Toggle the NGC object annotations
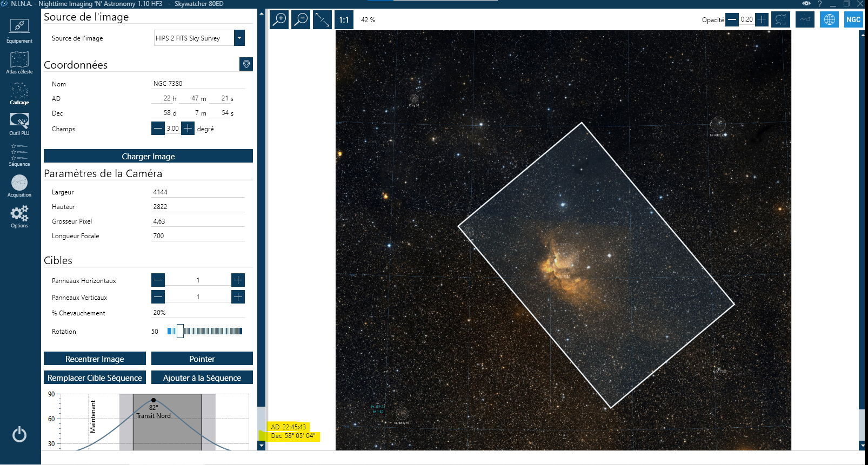The width and height of the screenshot is (868, 465). pyautogui.click(x=853, y=19)
